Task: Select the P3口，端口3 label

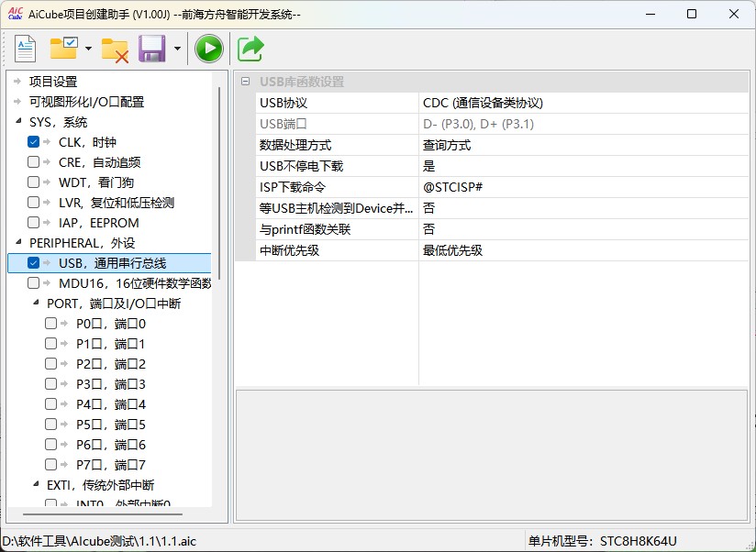Action: (110, 384)
